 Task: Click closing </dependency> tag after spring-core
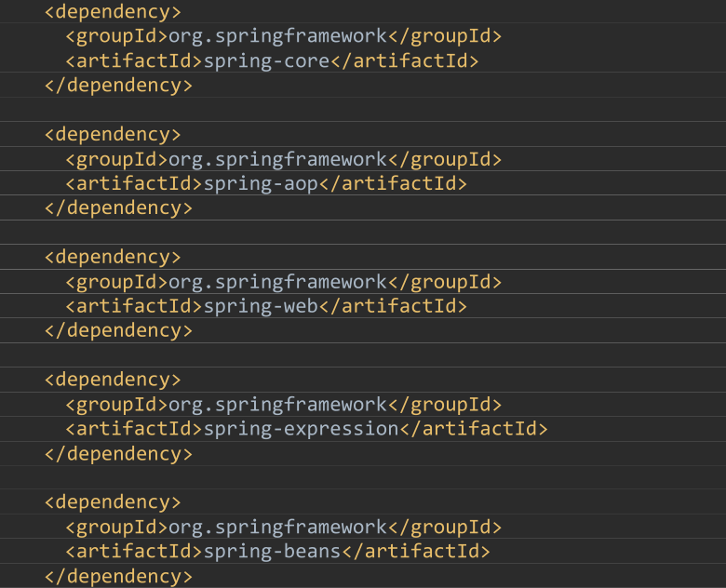(x=118, y=87)
